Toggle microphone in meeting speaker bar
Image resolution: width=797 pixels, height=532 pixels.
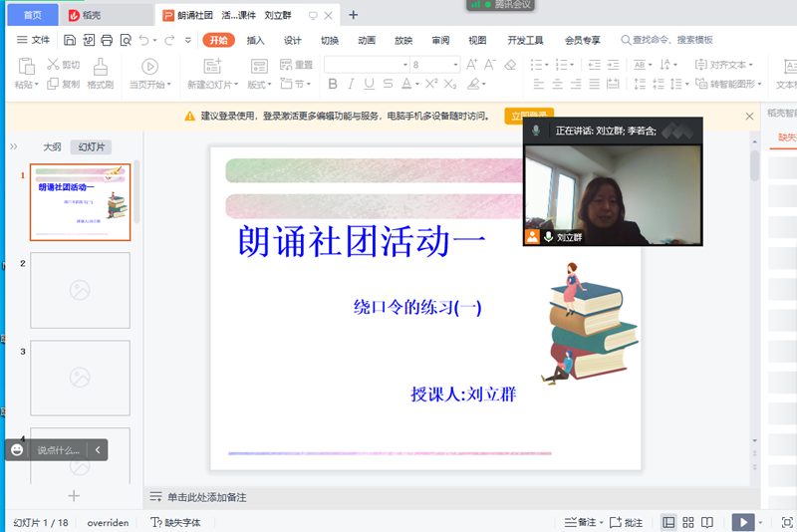pyautogui.click(x=536, y=131)
